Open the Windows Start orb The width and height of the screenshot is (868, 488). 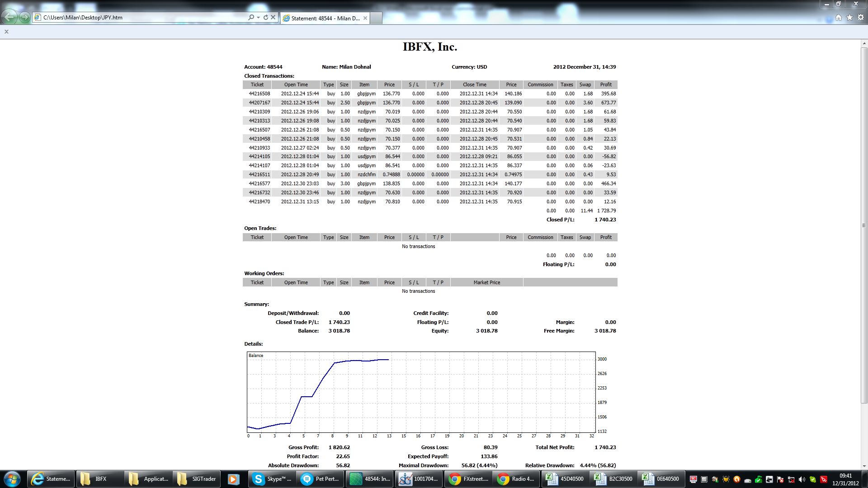coord(12,479)
